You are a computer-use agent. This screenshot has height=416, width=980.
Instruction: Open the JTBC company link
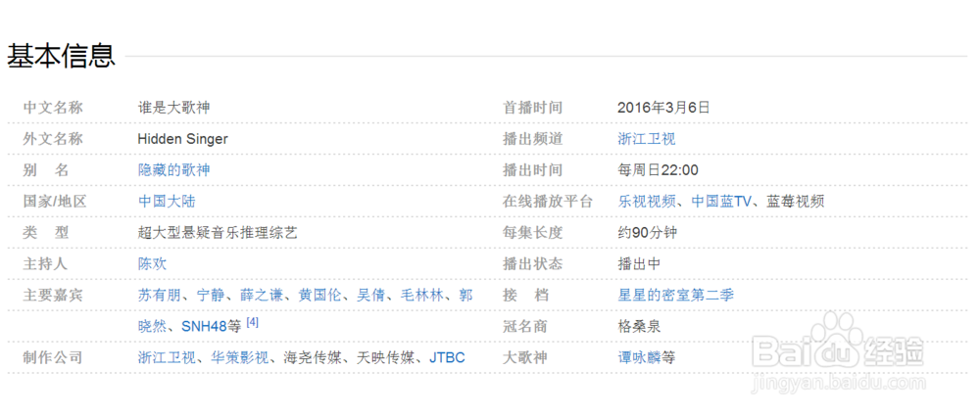447,357
